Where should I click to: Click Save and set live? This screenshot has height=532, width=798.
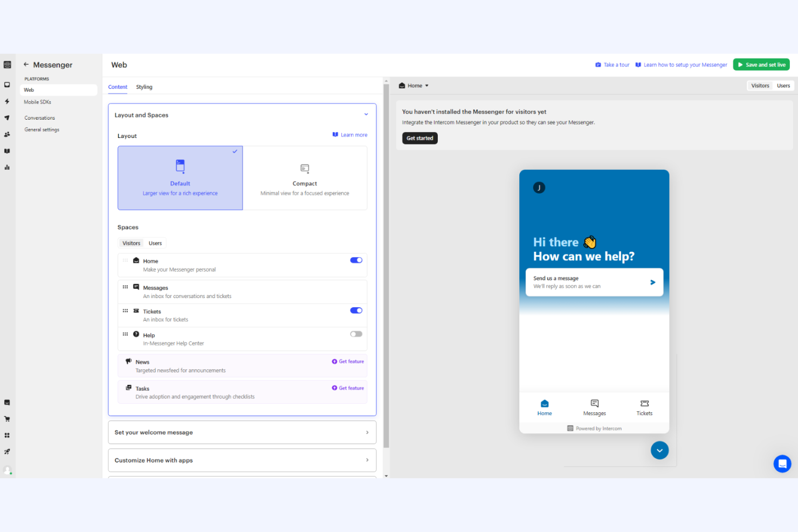[761, 64]
